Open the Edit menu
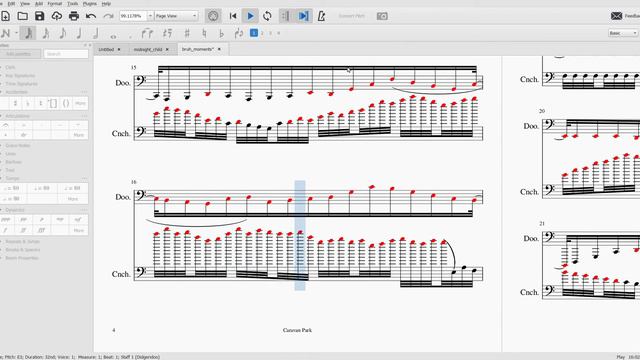This screenshot has height=360, width=640. click(11, 4)
